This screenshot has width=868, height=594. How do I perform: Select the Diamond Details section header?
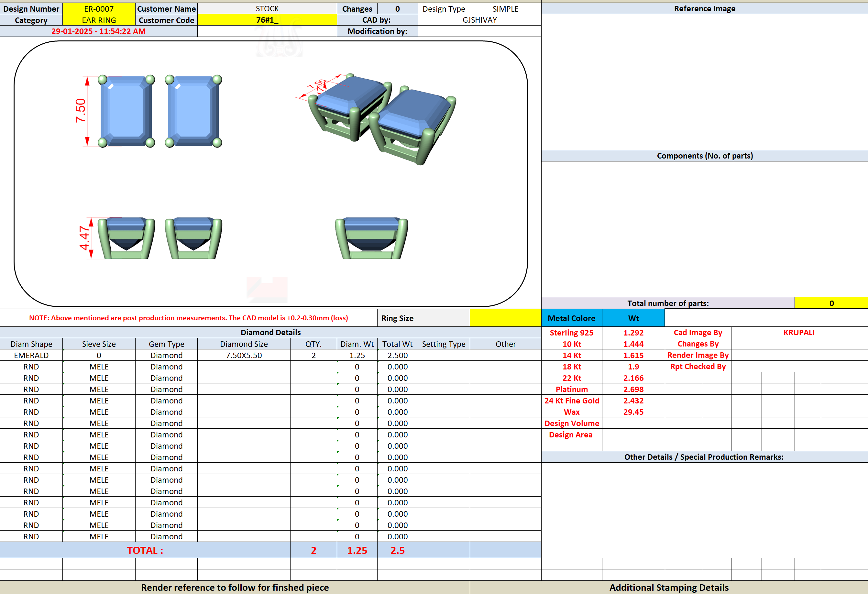click(270, 333)
